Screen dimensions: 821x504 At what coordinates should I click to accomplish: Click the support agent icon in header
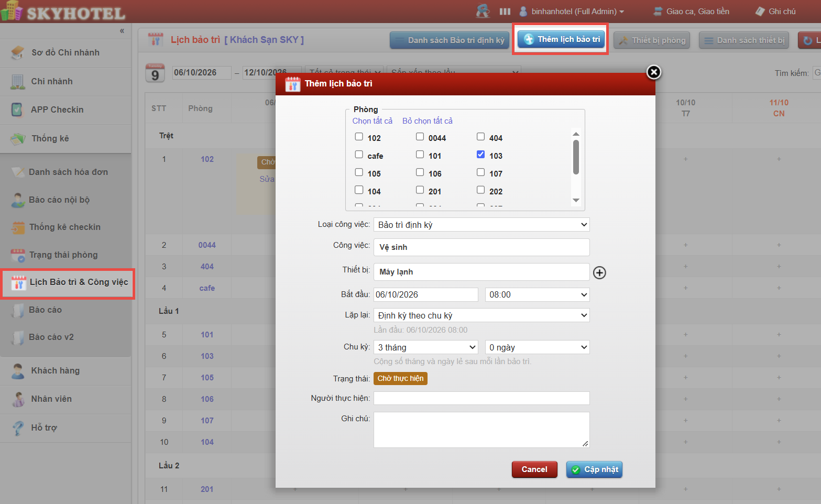point(483,11)
